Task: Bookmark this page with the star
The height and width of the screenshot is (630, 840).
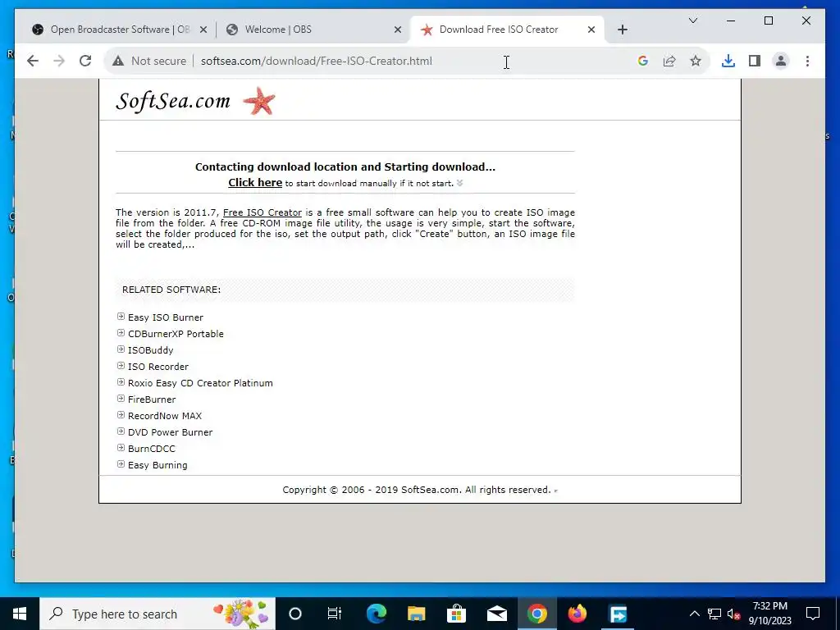Action: click(x=696, y=61)
